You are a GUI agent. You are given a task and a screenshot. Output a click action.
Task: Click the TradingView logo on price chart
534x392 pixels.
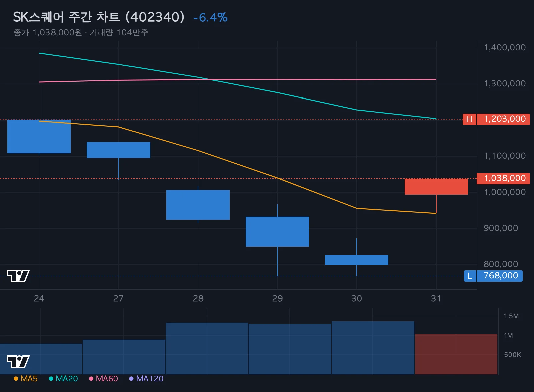click(x=18, y=276)
